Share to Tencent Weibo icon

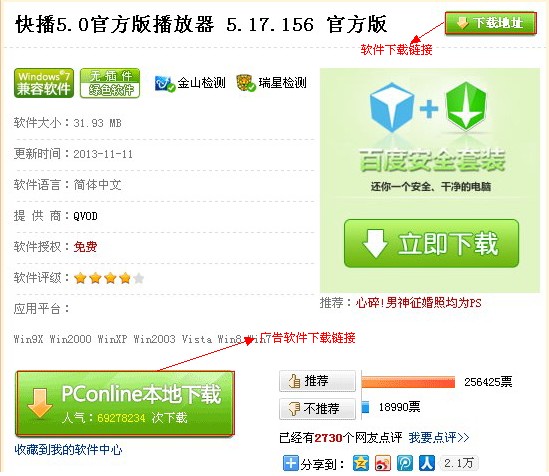405,463
